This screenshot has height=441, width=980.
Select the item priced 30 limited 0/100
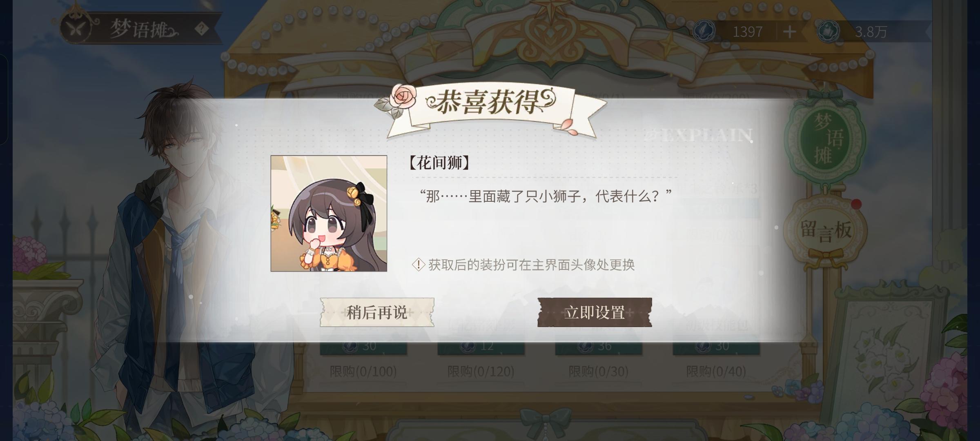click(x=363, y=359)
